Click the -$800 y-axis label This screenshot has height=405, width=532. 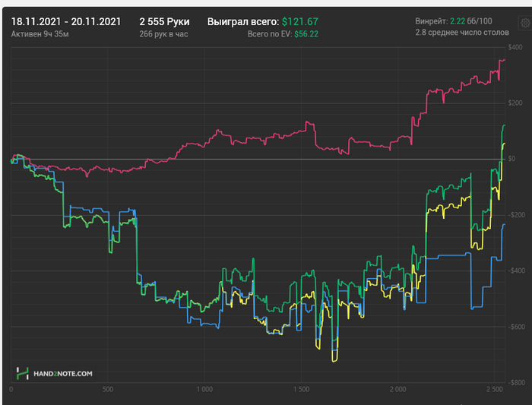(x=516, y=383)
